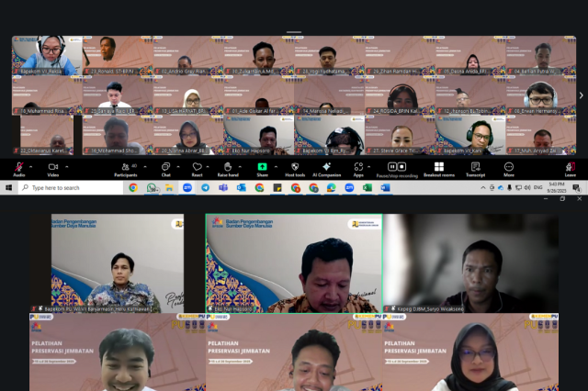This screenshot has height=391, width=588.
Task: Open the More menu
Action: point(509,167)
